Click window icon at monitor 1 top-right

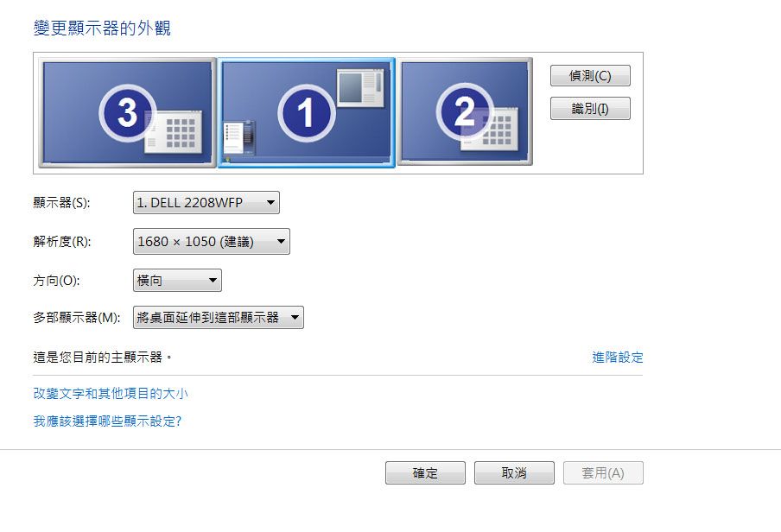point(360,88)
